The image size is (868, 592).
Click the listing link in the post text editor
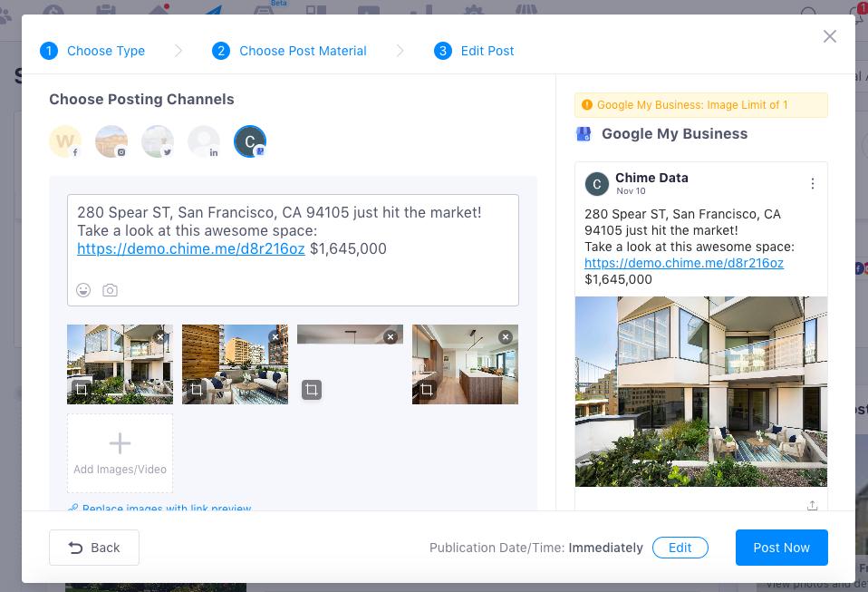click(x=191, y=248)
